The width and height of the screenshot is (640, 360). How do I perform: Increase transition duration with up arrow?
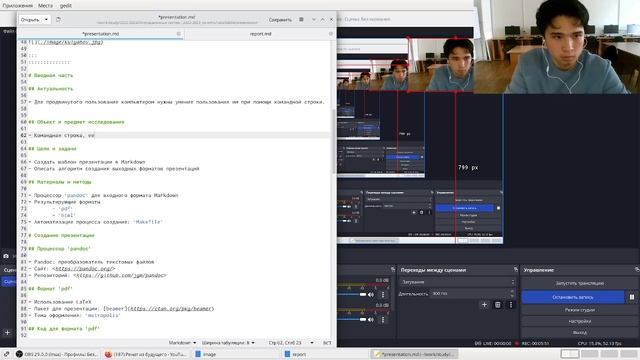coord(512,291)
